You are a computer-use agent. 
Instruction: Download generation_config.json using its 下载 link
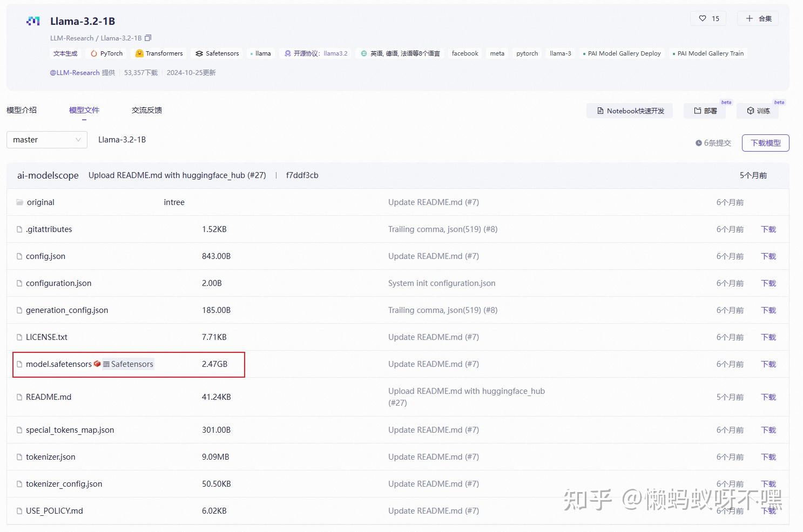tap(768, 310)
